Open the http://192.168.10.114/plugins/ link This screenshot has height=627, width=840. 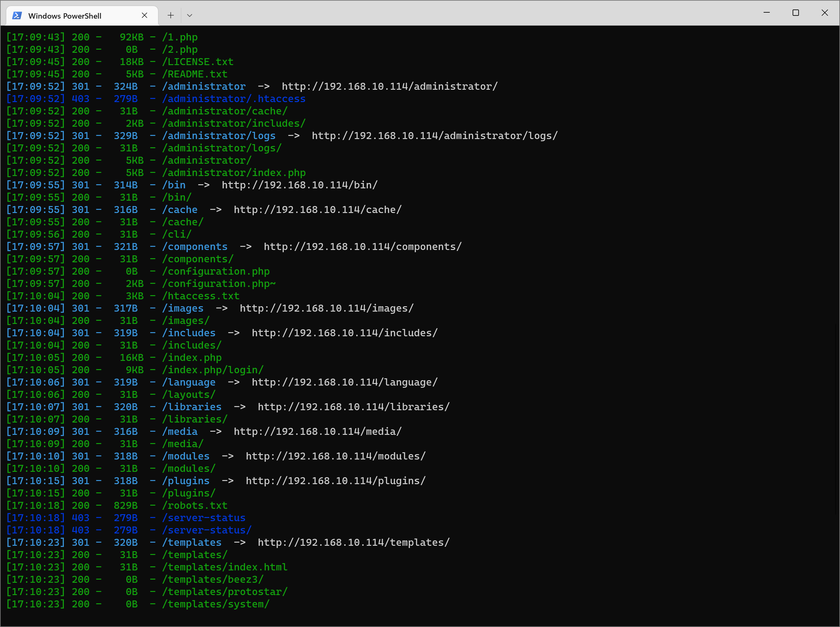point(336,480)
